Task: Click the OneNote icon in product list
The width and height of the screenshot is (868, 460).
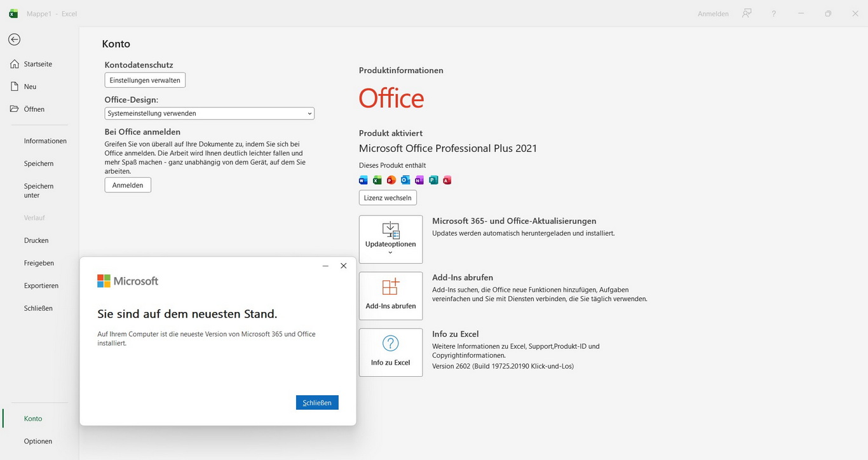Action: point(419,180)
